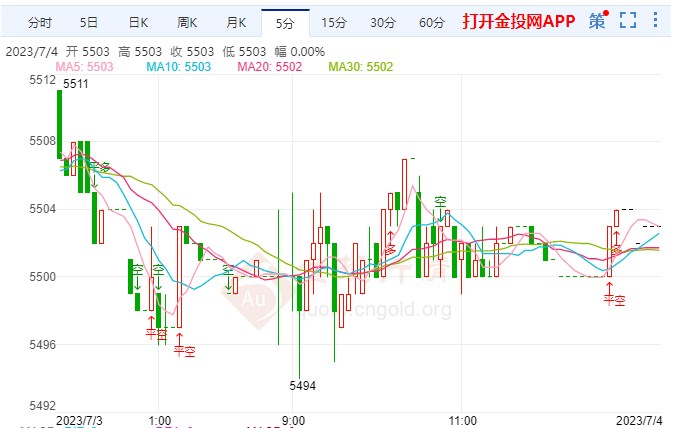
Task: Click the 5511 high price label
Action: click(76, 84)
